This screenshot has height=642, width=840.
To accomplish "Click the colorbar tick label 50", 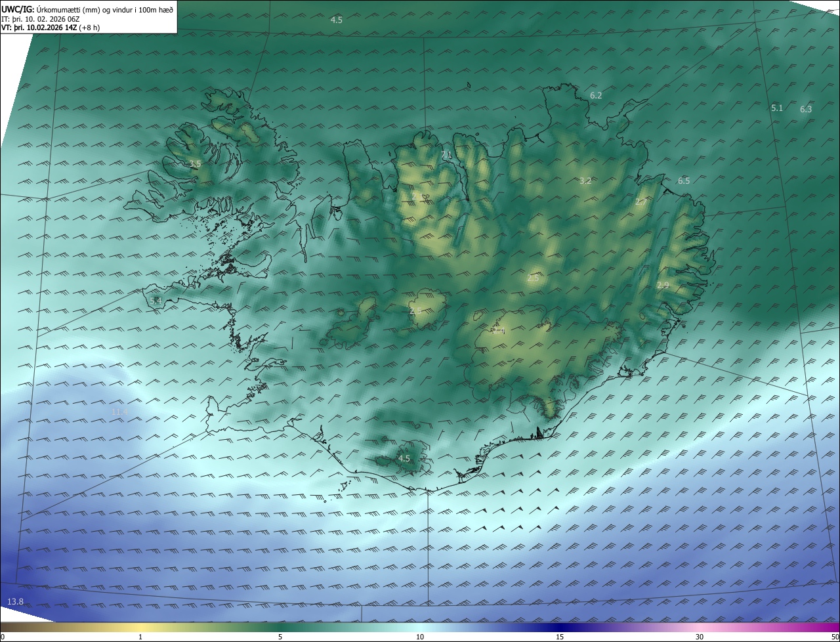I will point(835,637).
